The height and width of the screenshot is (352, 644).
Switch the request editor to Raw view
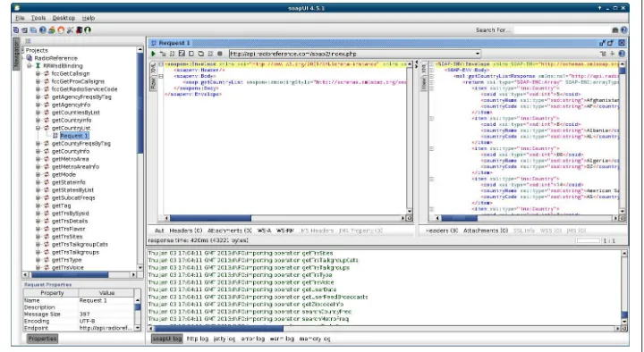(x=153, y=84)
